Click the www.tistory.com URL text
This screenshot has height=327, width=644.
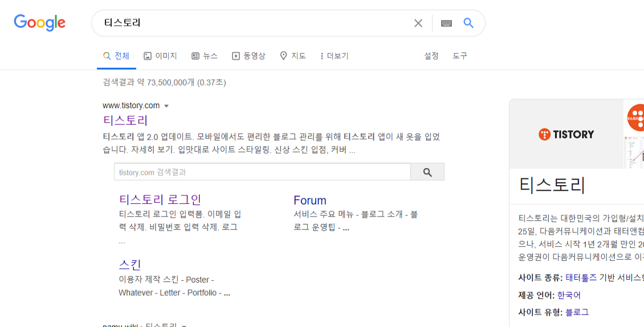(x=131, y=105)
